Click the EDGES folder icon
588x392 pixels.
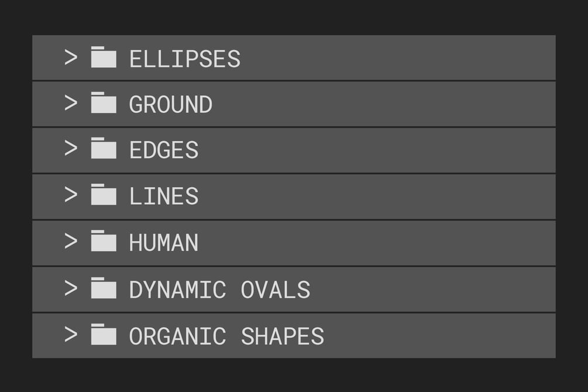click(x=104, y=149)
